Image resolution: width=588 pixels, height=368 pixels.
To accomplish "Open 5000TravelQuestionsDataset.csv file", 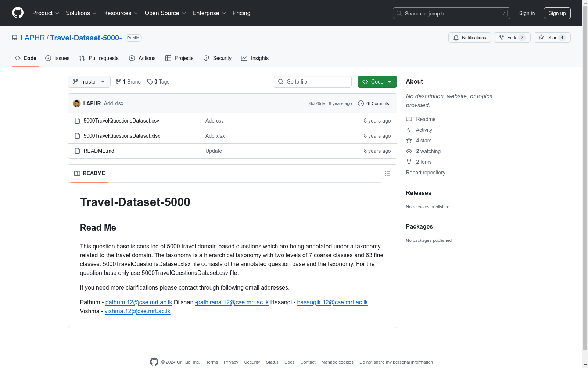I will [x=121, y=121].
